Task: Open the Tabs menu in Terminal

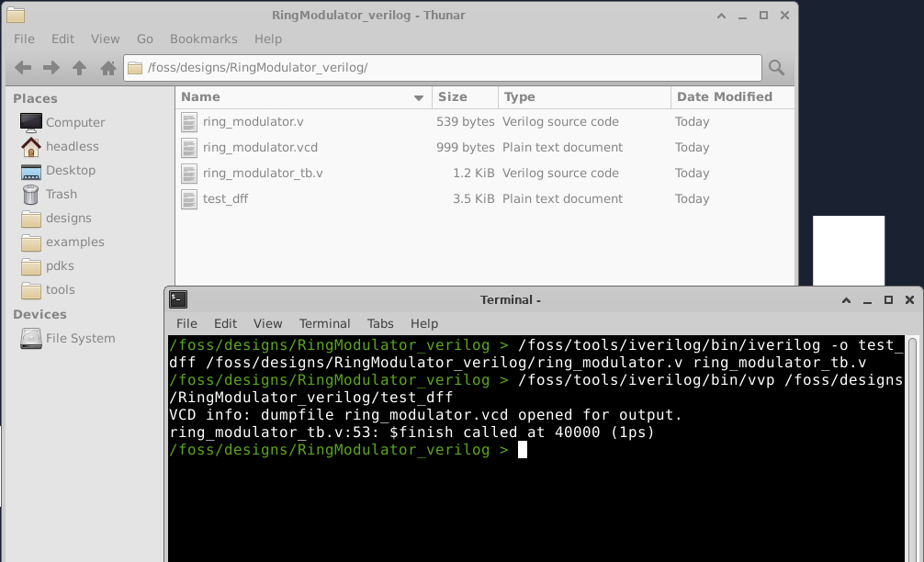Action: [380, 323]
